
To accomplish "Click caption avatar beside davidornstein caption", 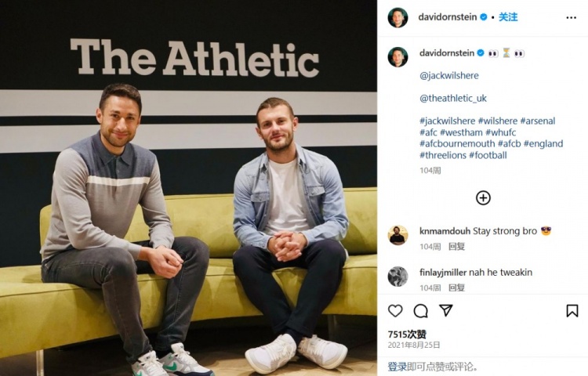I will [397, 57].
